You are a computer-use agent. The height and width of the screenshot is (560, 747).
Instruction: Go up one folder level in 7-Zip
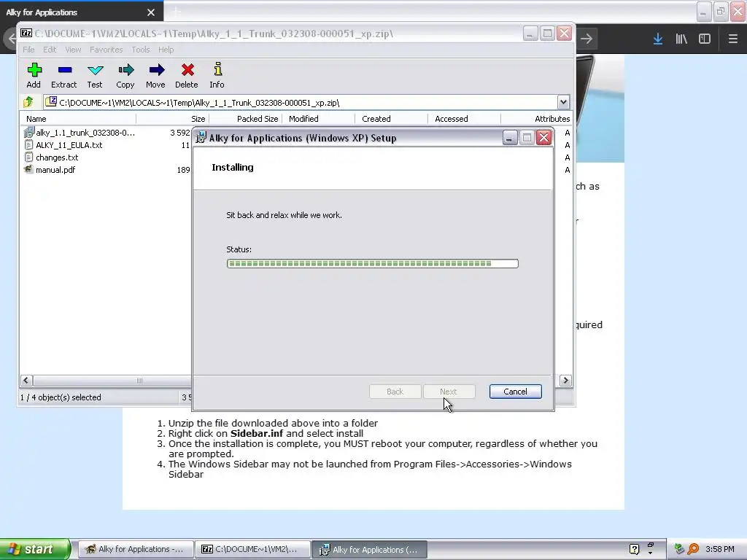[28, 102]
